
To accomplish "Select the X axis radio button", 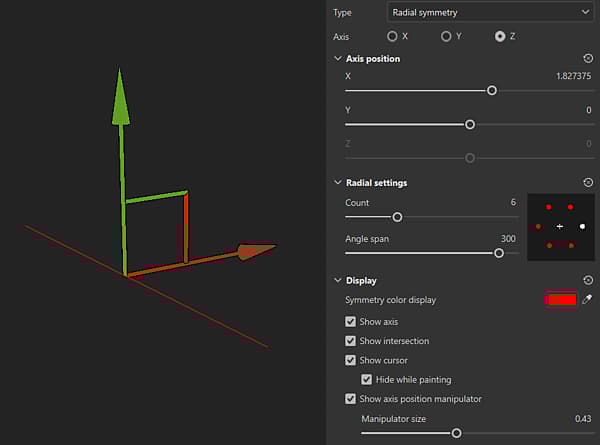I will coord(392,36).
